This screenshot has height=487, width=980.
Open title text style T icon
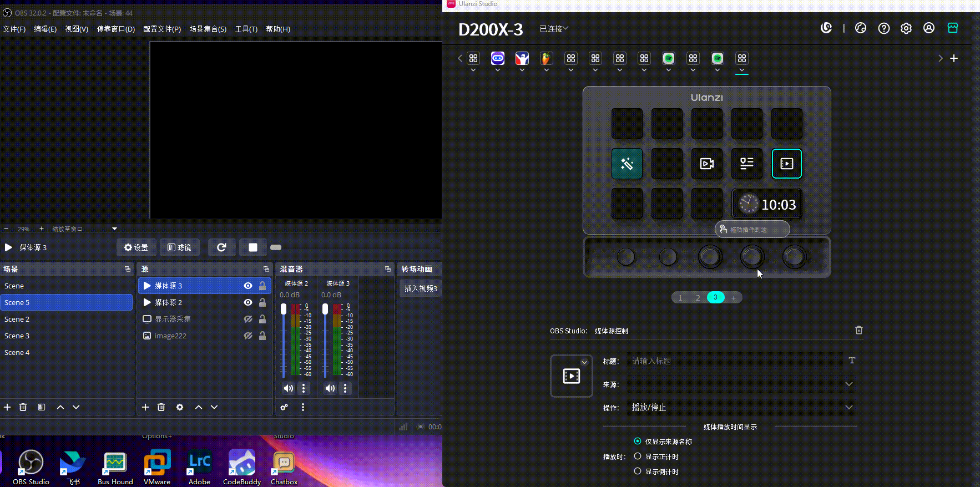click(852, 361)
